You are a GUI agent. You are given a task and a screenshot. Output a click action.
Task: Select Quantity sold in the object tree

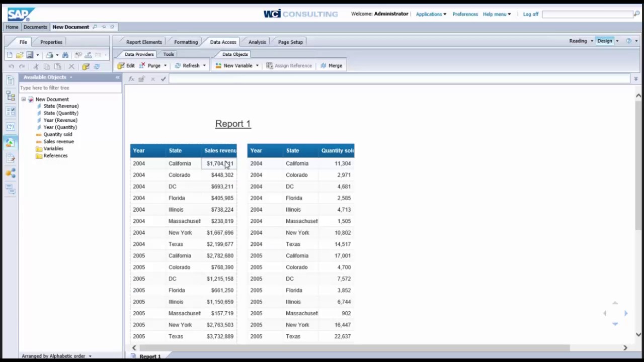point(58,135)
